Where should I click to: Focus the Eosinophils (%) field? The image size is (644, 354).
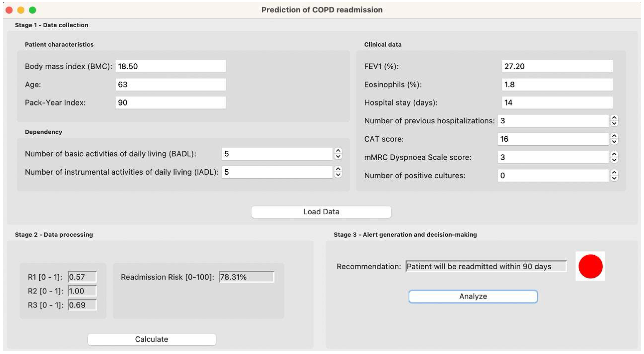tap(557, 84)
